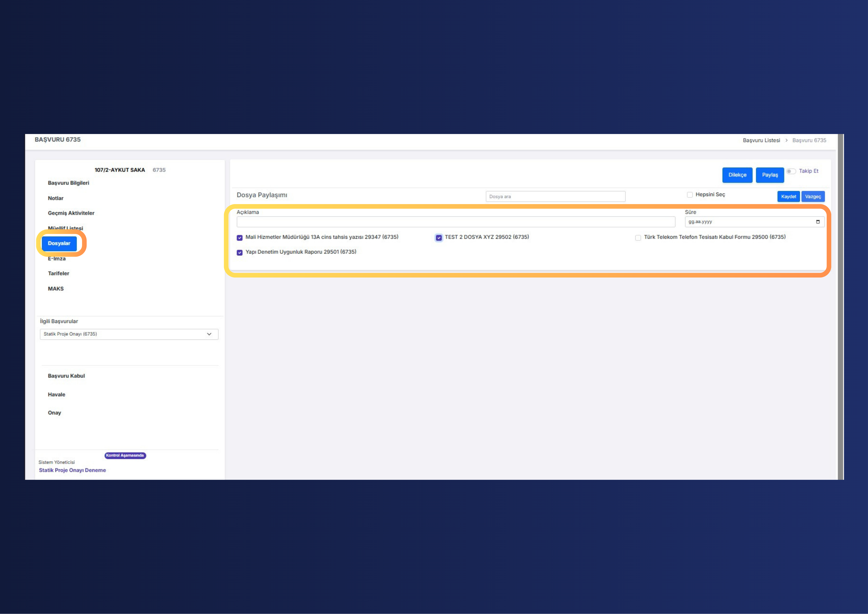The image size is (868, 614).
Task: Open Başvuru Bilgileri section
Action: tap(68, 183)
